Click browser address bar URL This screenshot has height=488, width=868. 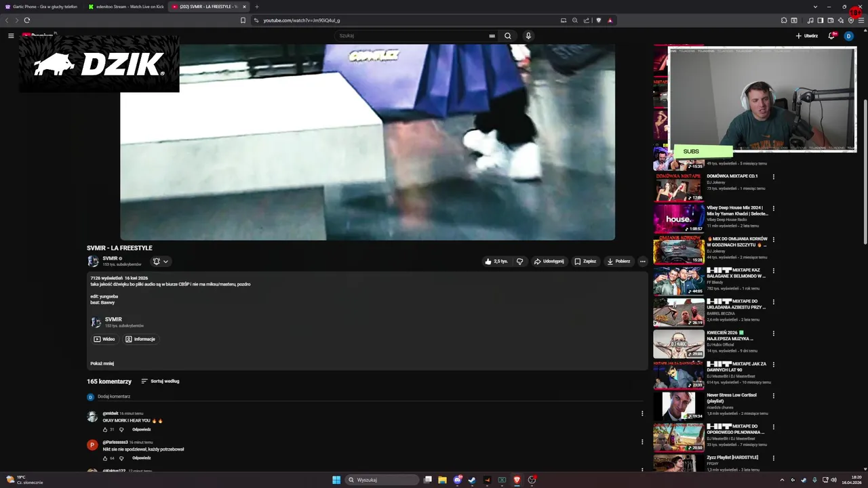pyautogui.click(x=302, y=20)
